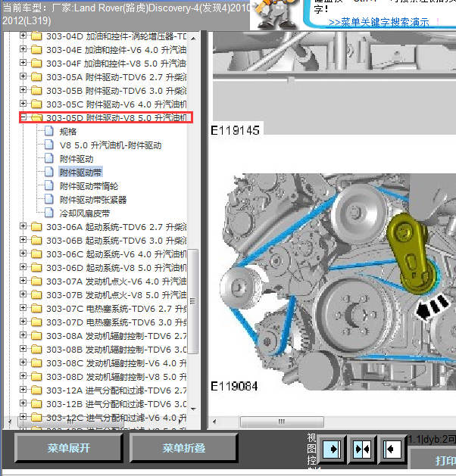Expand the 303-06A 起动系统 folder node

click(23, 226)
